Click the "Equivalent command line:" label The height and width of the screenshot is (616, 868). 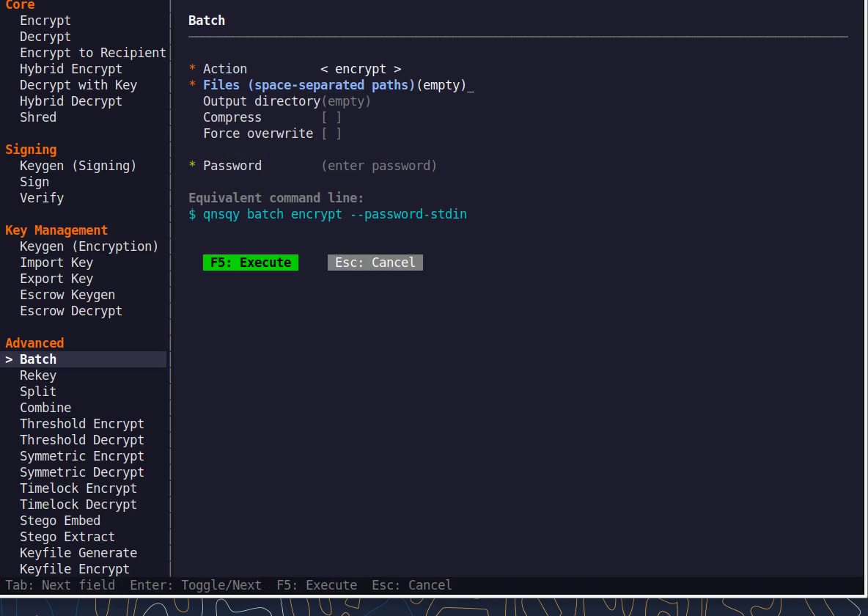coord(276,198)
